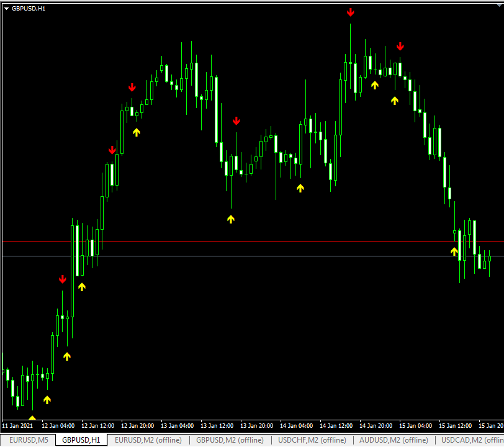Viewport: 504px width, 447px height.
Task: Select the yellow up arrow under the 13 Jan midday low wick
Action: click(x=231, y=219)
